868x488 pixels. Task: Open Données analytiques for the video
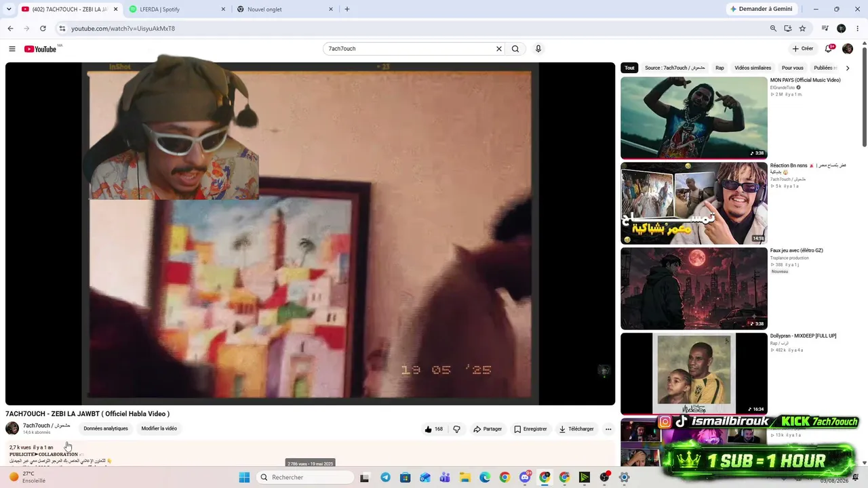tap(106, 428)
